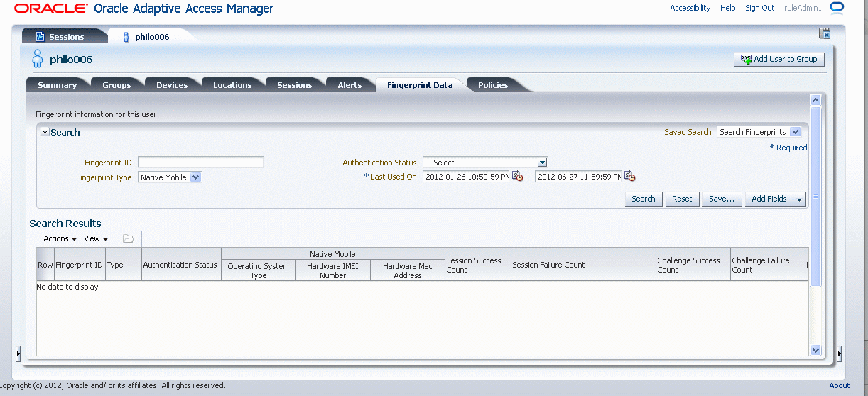This screenshot has height=396, width=868.
Task: Open the inner Sessions tab
Action: (295, 85)
